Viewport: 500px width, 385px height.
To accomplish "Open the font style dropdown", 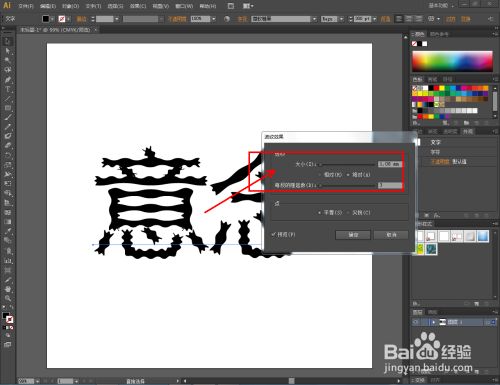I will click(341, 19).
